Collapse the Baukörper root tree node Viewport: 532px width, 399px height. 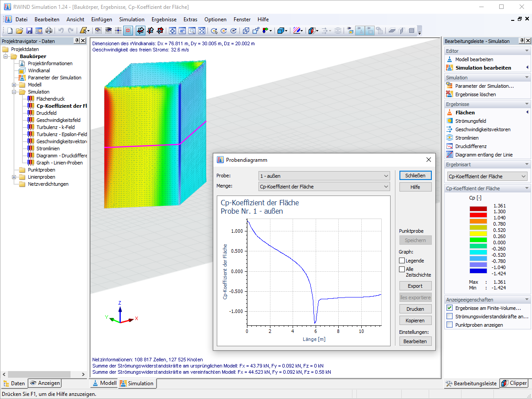coord(6,56)
